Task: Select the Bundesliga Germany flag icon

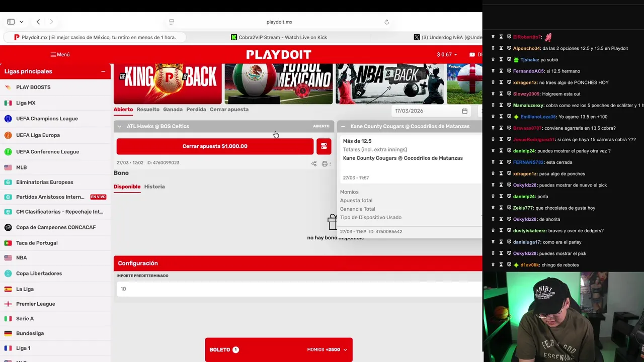Action: (x=8, y=333)
